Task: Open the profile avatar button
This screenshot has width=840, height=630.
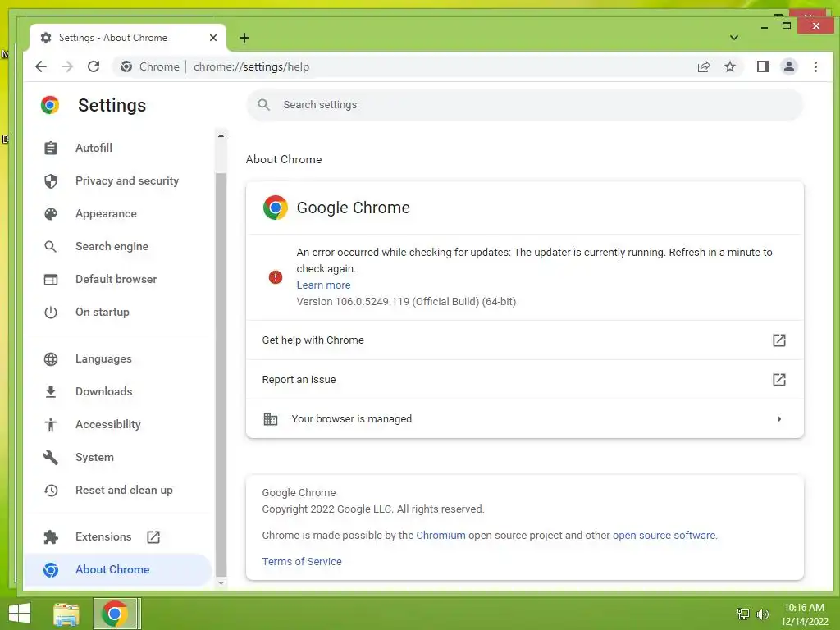Action: [x=789, y=67]
